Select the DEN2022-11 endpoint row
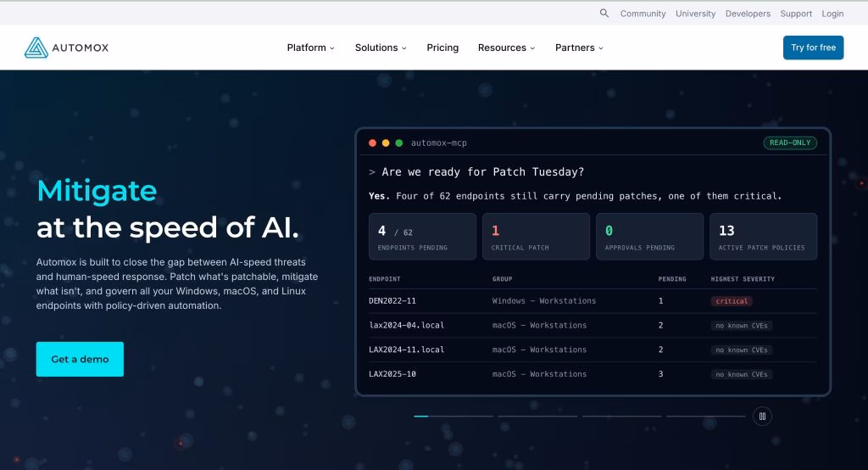 click(x=593, y=301)
